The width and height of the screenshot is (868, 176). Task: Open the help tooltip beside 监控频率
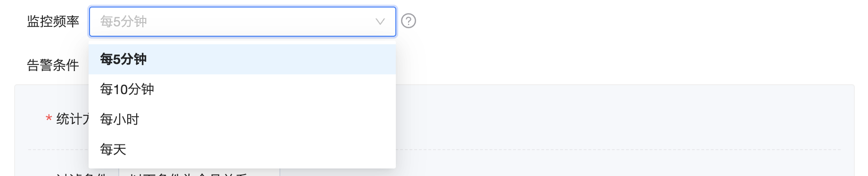409,21
